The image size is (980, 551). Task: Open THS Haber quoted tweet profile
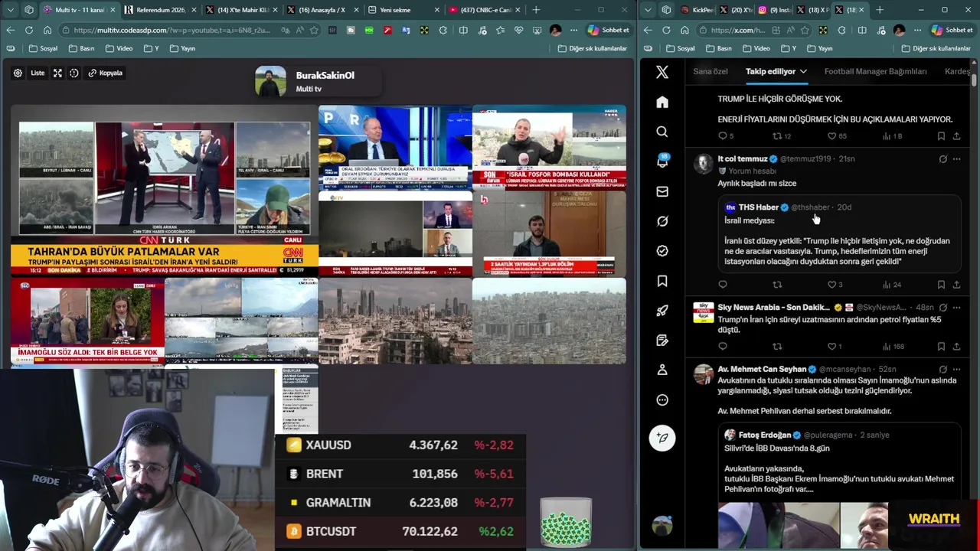(758, 207)
